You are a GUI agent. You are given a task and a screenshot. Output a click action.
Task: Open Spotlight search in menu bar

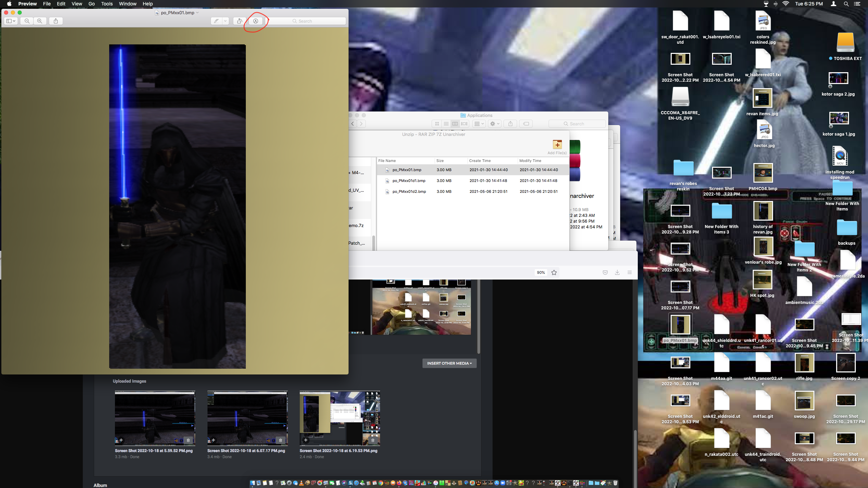coord(846,4)
